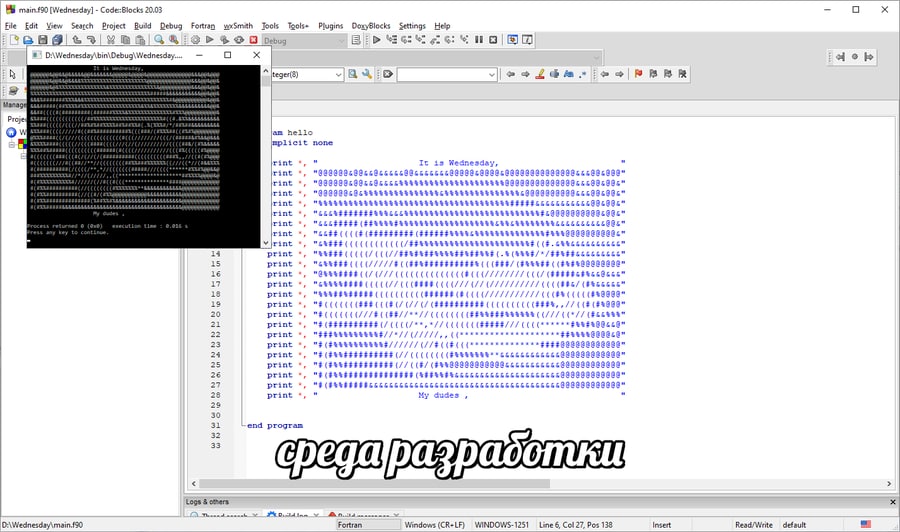Open the File menu
This screenshot has height=532, width=900.
(x=10, y=26)
